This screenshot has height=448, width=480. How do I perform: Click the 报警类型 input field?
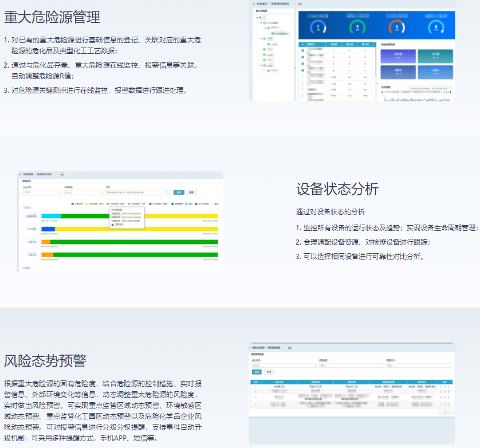[352, 366]
